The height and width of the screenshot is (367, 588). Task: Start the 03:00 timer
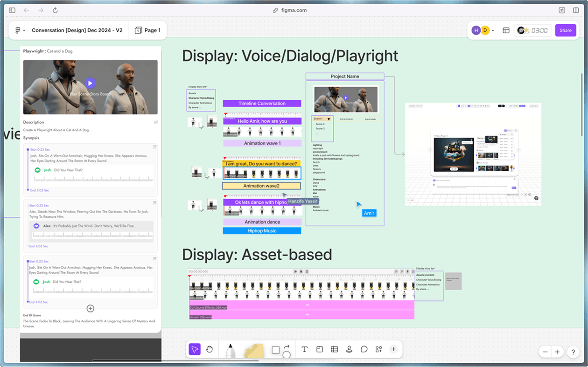[x=533, y=30]
